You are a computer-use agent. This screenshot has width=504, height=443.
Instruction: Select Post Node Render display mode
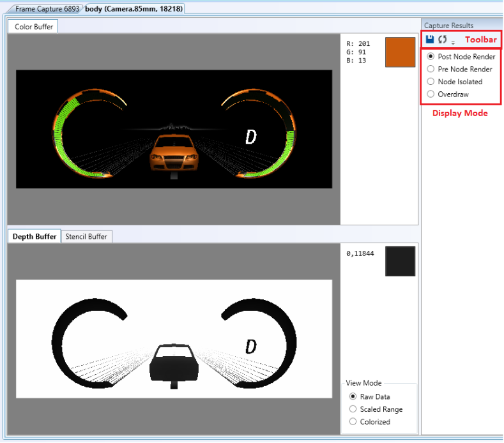click(461, 57)
